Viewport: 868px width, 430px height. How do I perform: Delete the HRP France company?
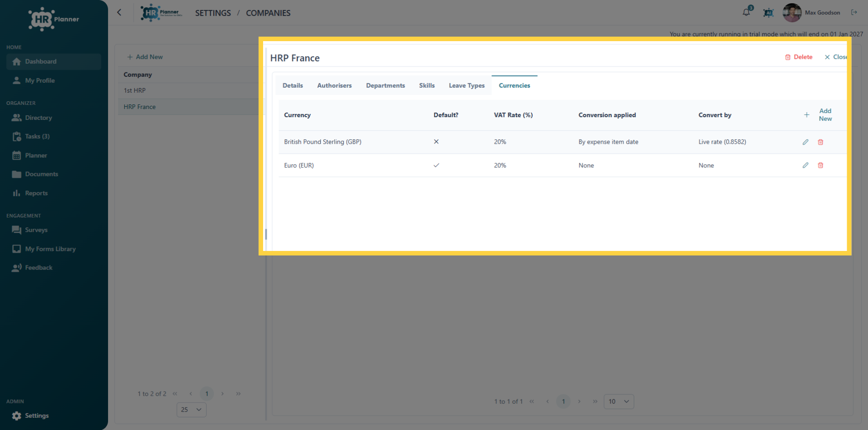798,57
